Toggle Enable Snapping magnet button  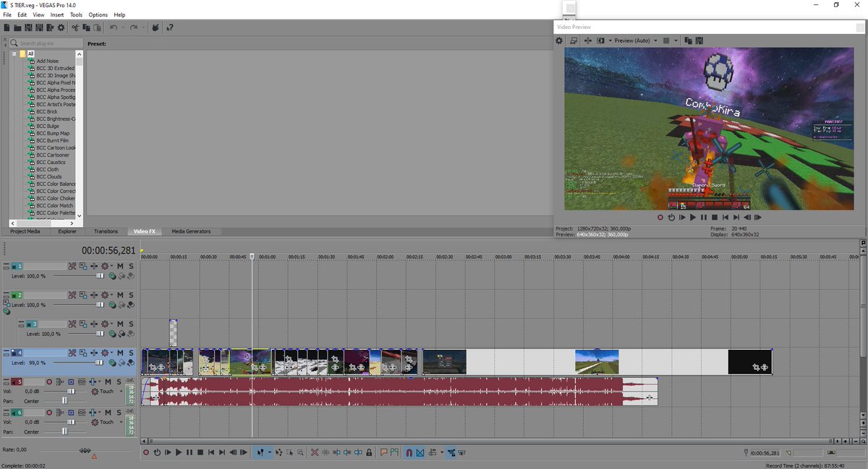click(409, 452)
